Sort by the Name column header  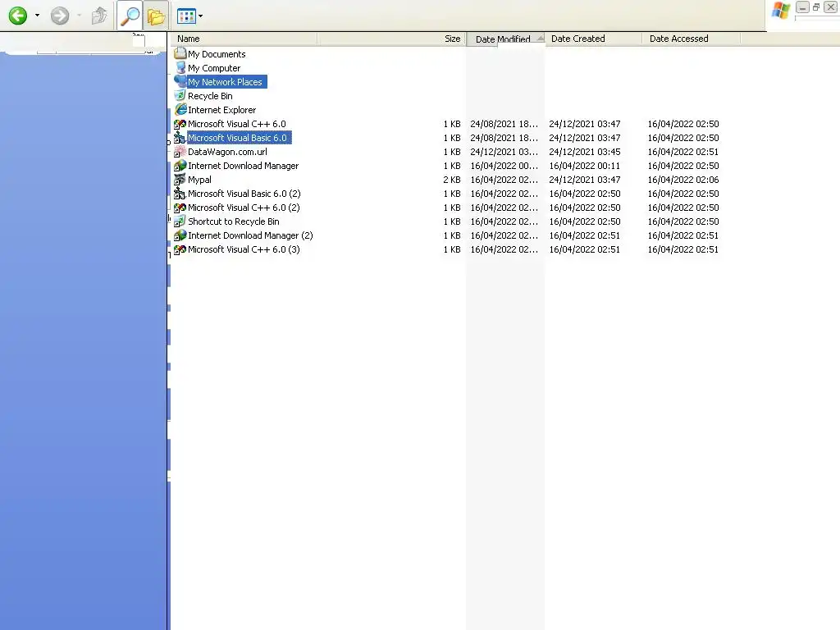pyautogui.click(x=244, y=39)
